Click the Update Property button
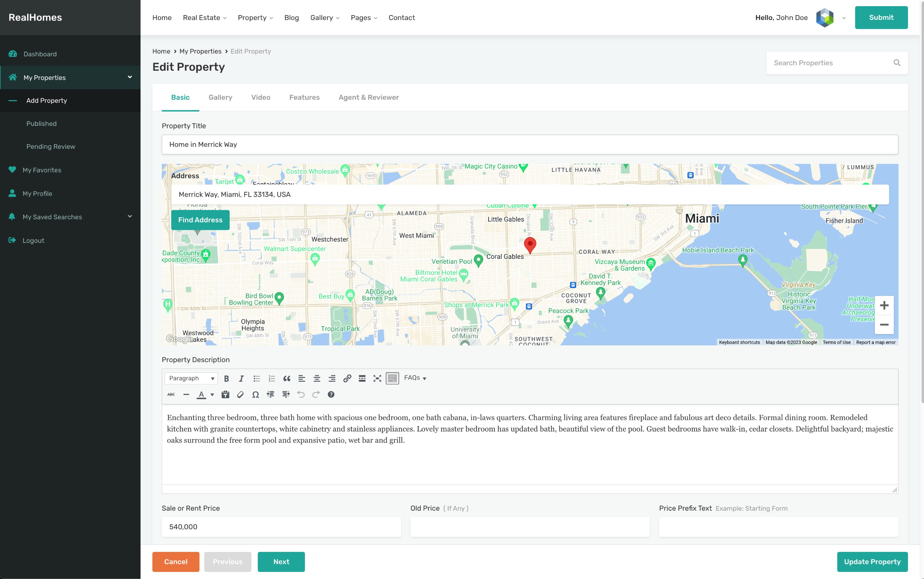Screen dimensions: 924x579 tap(872, 561)
